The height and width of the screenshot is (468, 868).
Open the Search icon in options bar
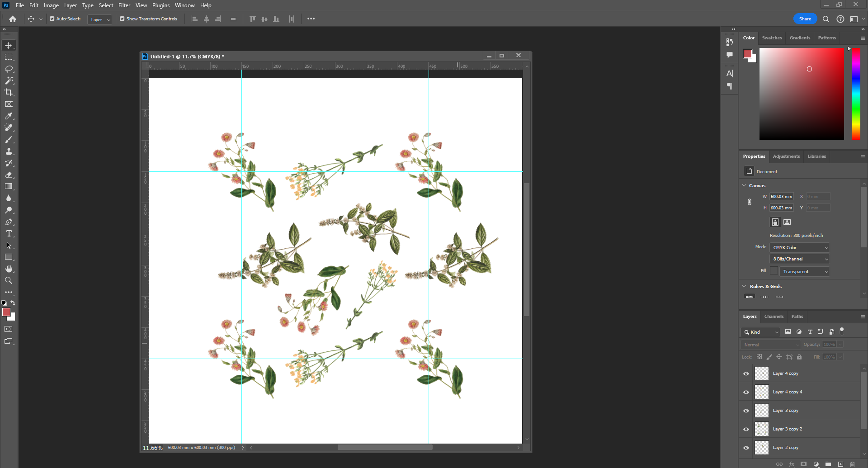coord(826,19)
